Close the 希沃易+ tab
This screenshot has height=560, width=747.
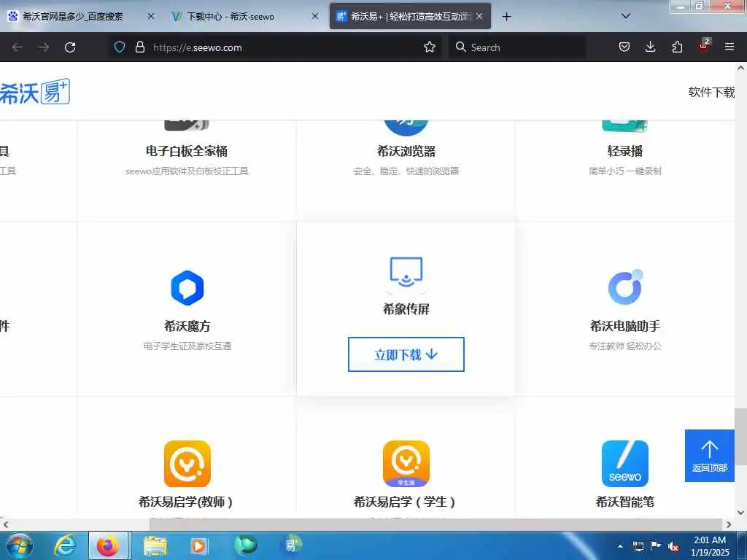tap(479, 16)
